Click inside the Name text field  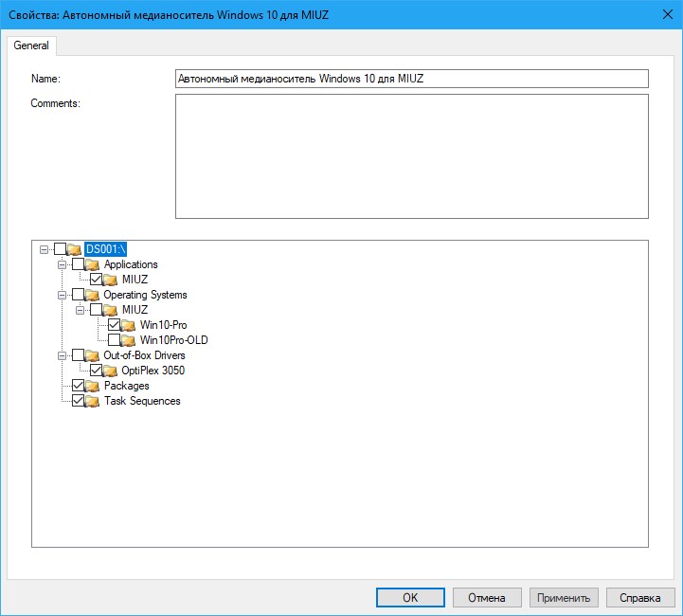(x=411, y=79)
